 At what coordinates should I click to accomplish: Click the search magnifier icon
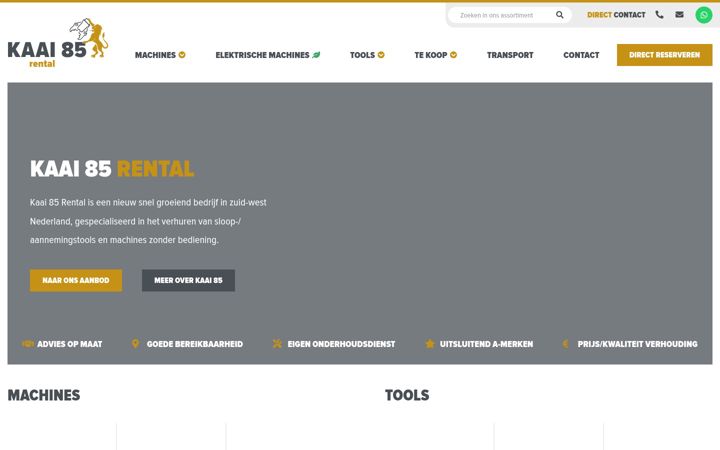[x=559, y=15]
